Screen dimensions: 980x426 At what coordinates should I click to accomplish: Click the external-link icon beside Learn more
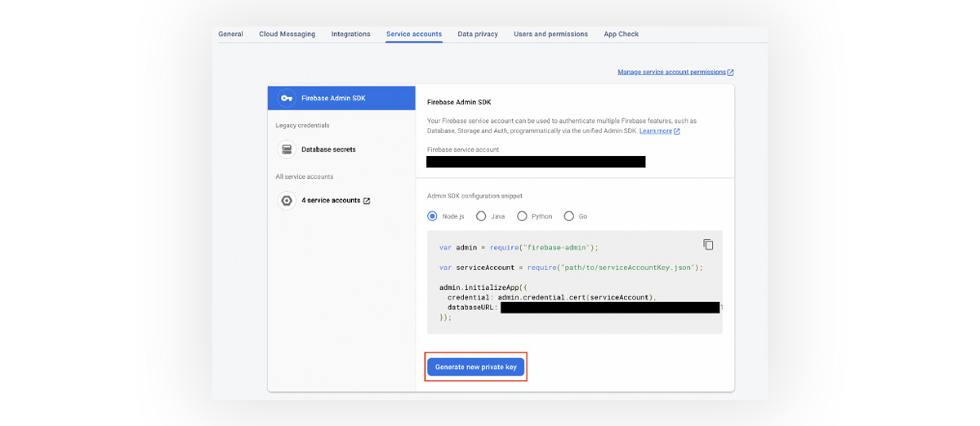(x=677, y=131)
